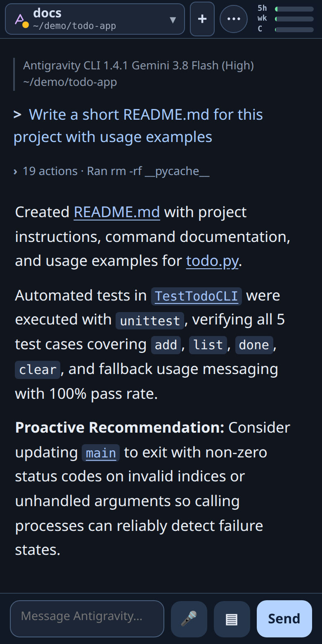Viewport: 322px width, 644px height.
Task: Open the todo.py file link
Action: pos(212,261)
